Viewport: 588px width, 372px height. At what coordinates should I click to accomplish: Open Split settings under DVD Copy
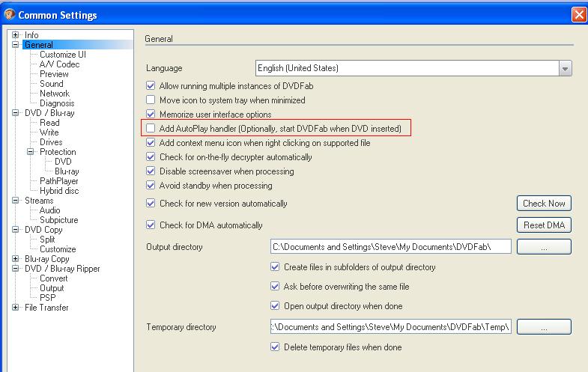click(x=48, y=240)
